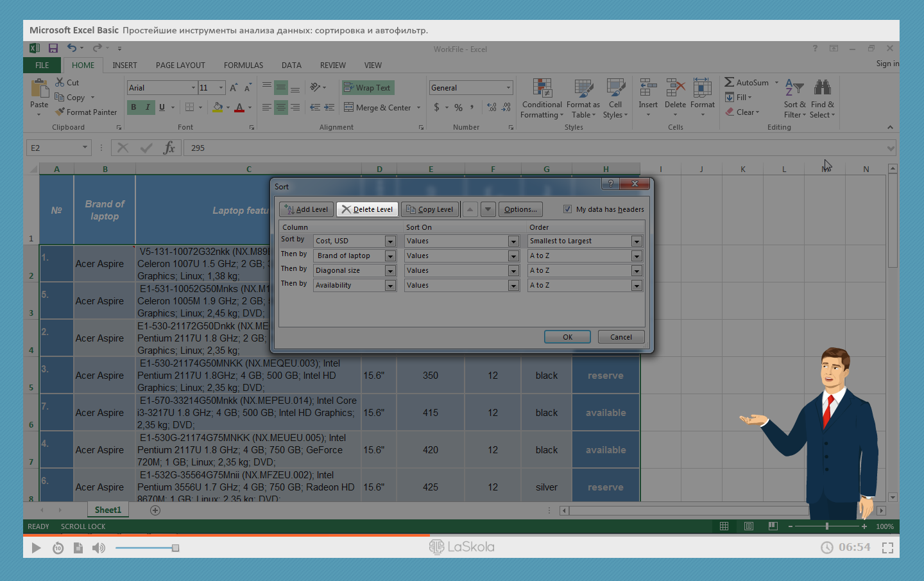
Task: Click the video volume slider handle
Action: tap(175, 548)
